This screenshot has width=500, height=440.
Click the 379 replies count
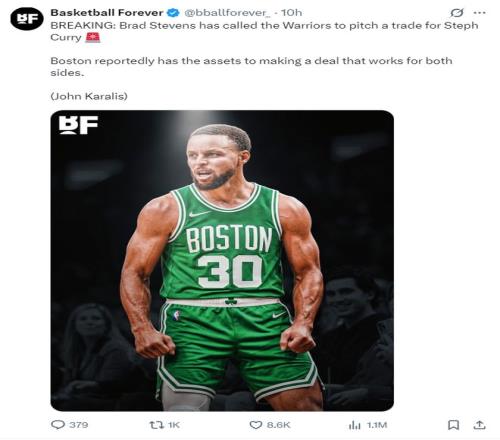pyautogui.click(x=79, y=425)
